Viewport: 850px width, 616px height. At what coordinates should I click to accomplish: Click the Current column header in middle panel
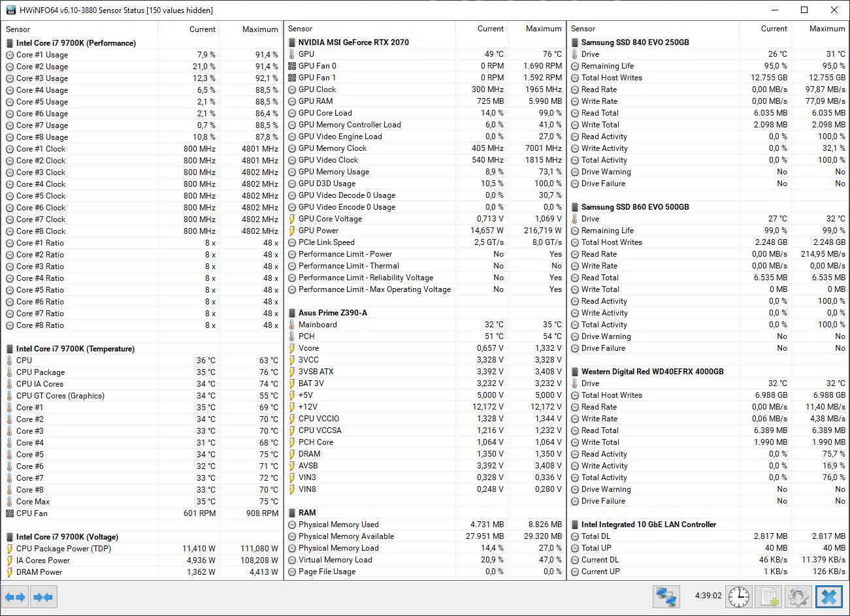482,29
